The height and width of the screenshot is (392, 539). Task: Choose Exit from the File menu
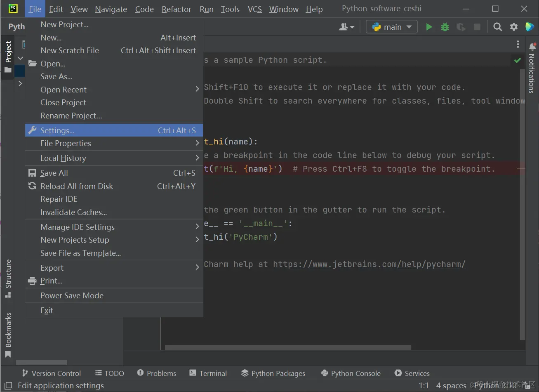pyautogui.click(x=114, y=310)
